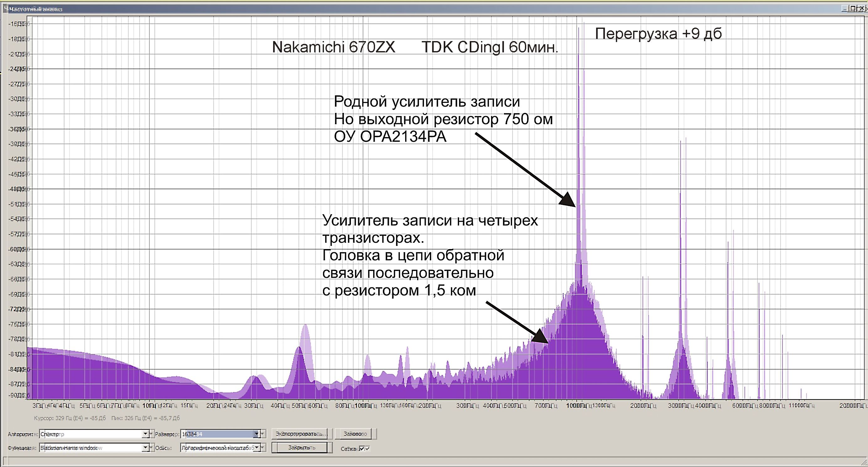Close the window with the X icon
Screen dimensions: 868x467
click(861, 9)
